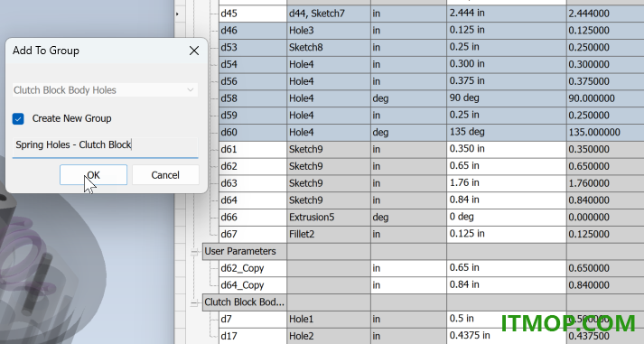Uncheck the Create New Group checkbox
This screenshot has width=644, height=344.
pyautogui.click(x=18, y=118)
